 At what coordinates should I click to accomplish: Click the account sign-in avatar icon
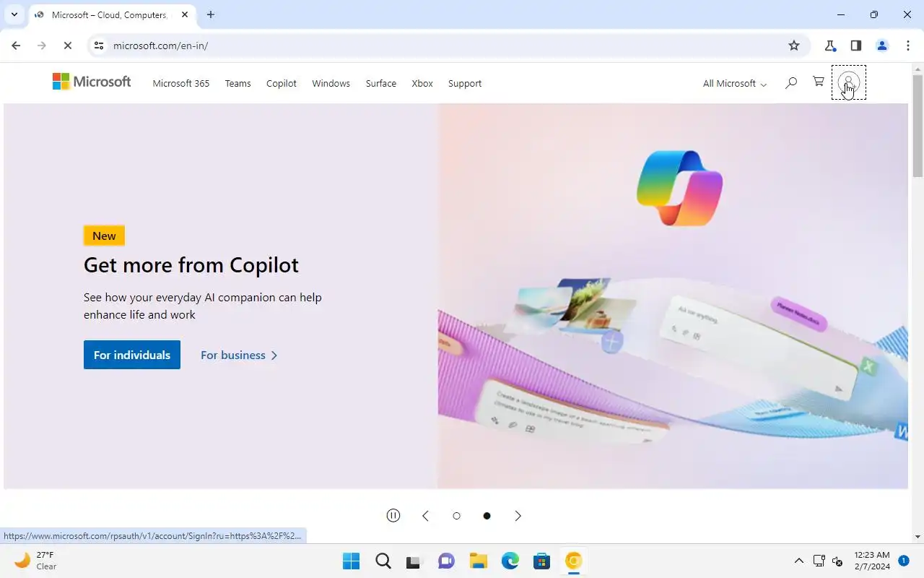(848, 82)
